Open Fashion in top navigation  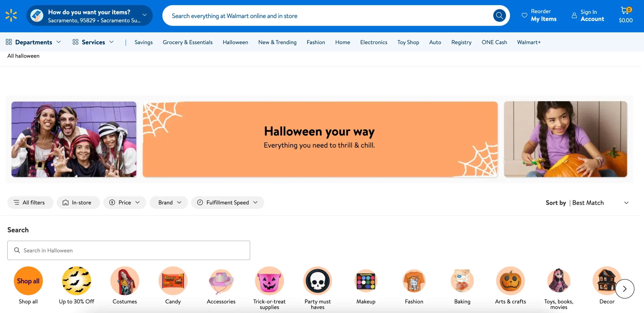[x=316, y=42]
